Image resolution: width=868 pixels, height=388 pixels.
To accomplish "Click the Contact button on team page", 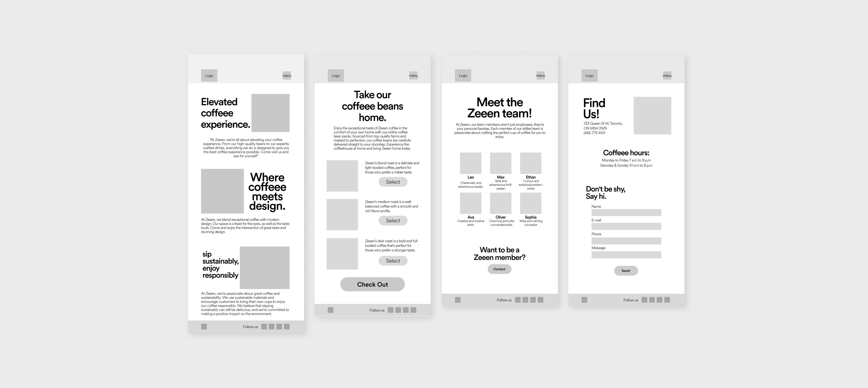I will (x=499, y=269).
